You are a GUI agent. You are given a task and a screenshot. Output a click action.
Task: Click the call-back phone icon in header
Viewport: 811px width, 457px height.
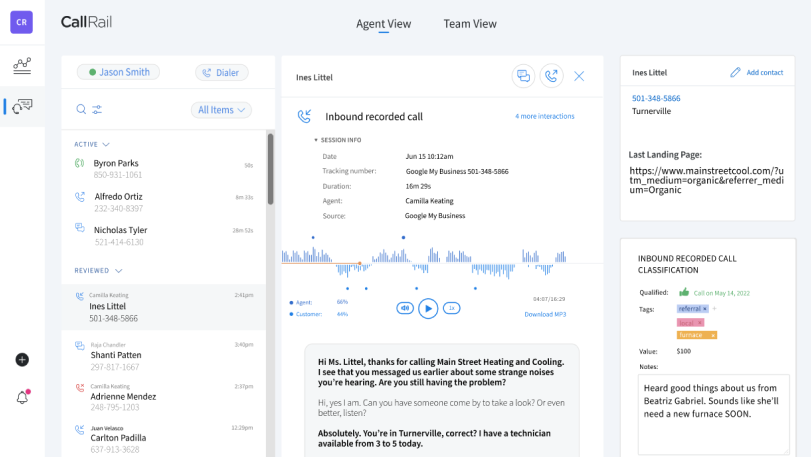pos(551,76)
